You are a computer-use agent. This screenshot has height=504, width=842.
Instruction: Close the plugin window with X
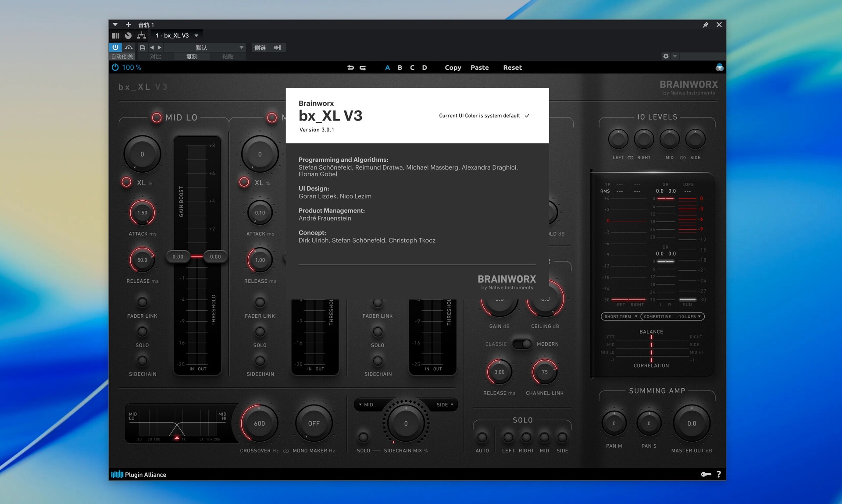[719, 25]
